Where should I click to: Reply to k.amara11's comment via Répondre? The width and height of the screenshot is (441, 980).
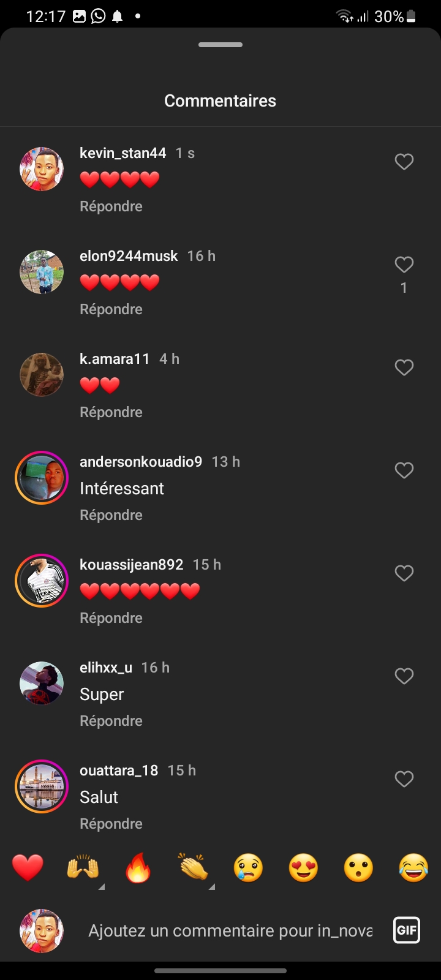pyautogui.click(x=111, y=412)
